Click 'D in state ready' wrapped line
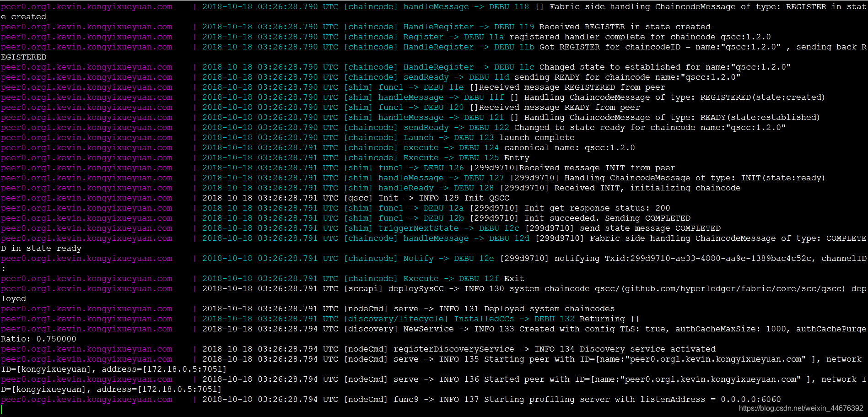 pyautogui.click(x=41, y=249)
